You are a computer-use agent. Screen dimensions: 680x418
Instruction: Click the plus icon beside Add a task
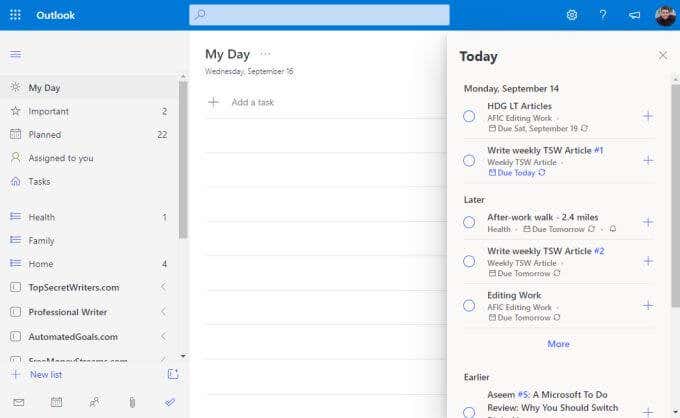point(213,102)
